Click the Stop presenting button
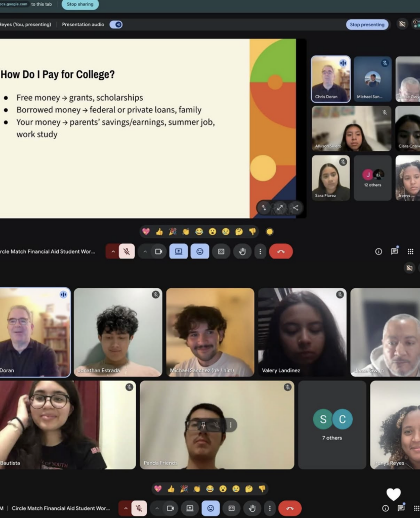The image size is (420, 518). tap(367, 24)
